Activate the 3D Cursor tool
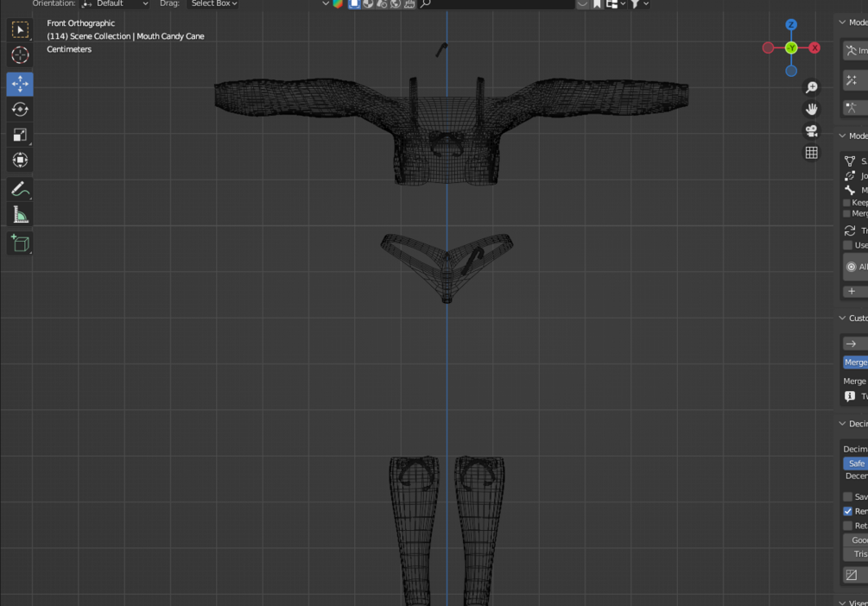Viewport: 868px width, 606px height. tap(20, 54)
